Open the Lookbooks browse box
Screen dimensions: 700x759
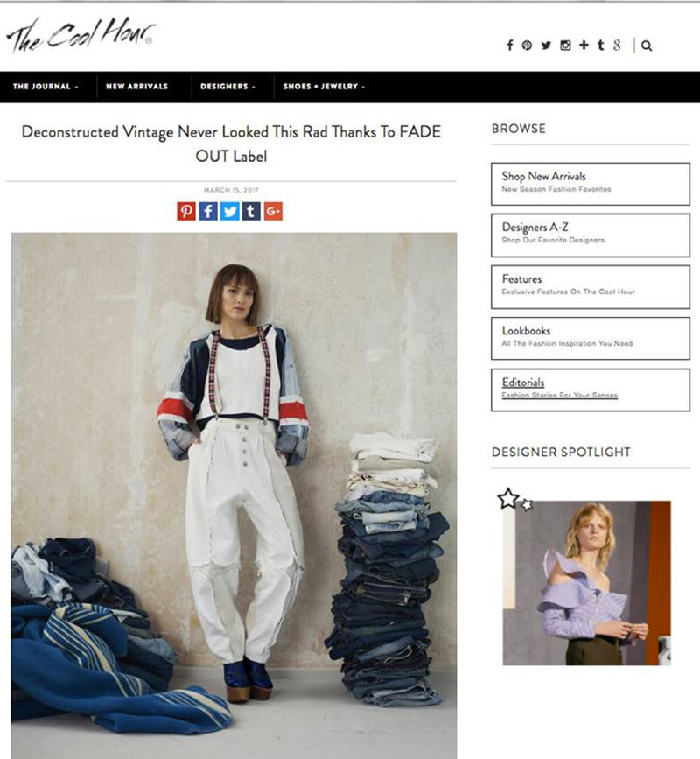590,339
